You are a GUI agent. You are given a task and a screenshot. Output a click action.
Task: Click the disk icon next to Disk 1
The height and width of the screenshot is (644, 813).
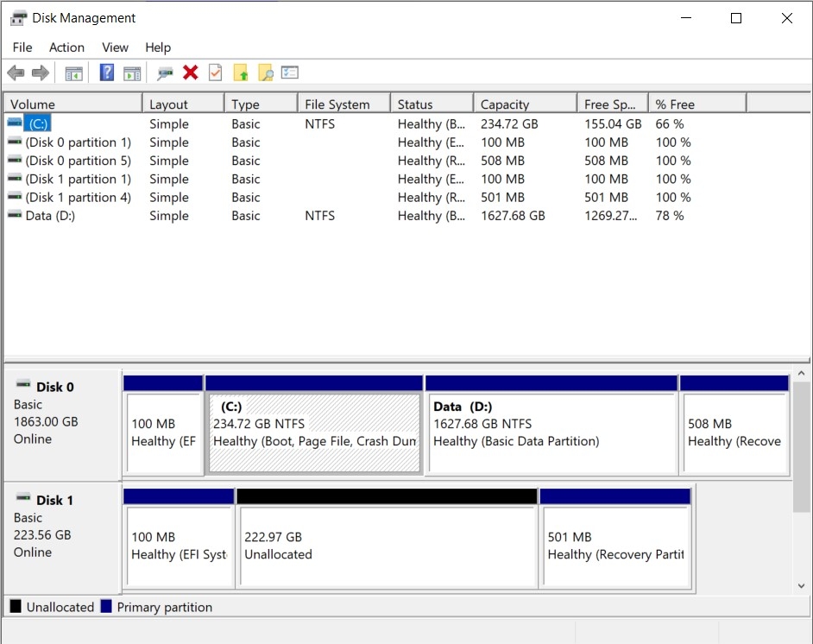point(23,498)
